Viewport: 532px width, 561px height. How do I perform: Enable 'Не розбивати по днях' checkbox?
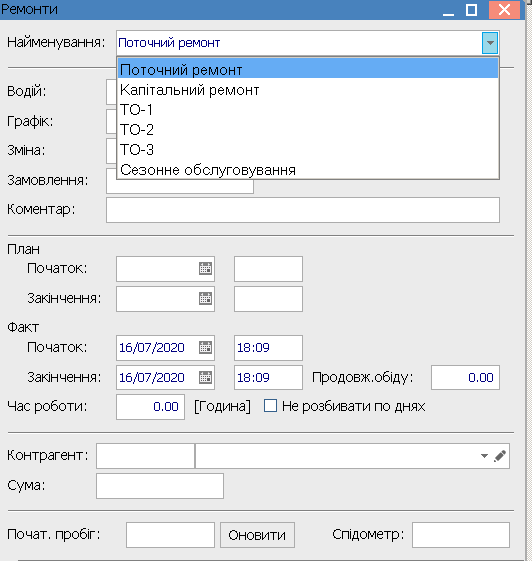click(x=270, y=406)
